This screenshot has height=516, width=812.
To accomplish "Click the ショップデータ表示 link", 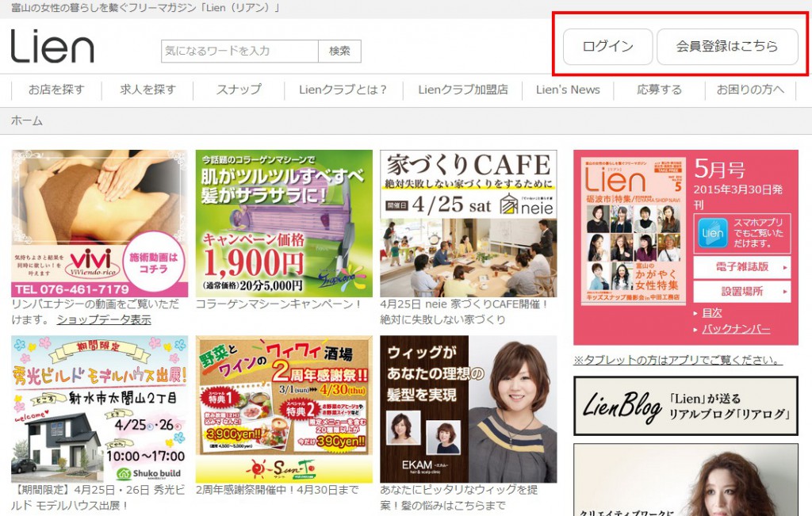I will point(104,320).
